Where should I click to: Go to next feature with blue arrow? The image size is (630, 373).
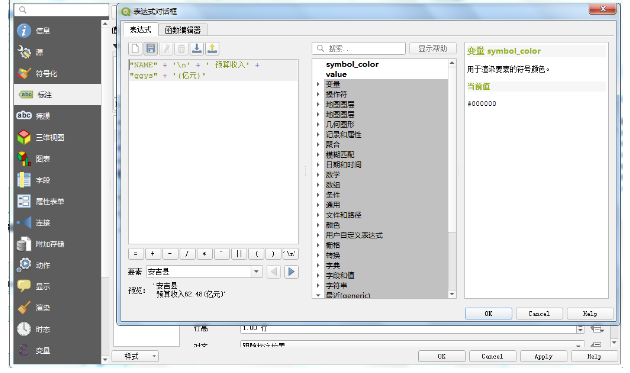291,272
